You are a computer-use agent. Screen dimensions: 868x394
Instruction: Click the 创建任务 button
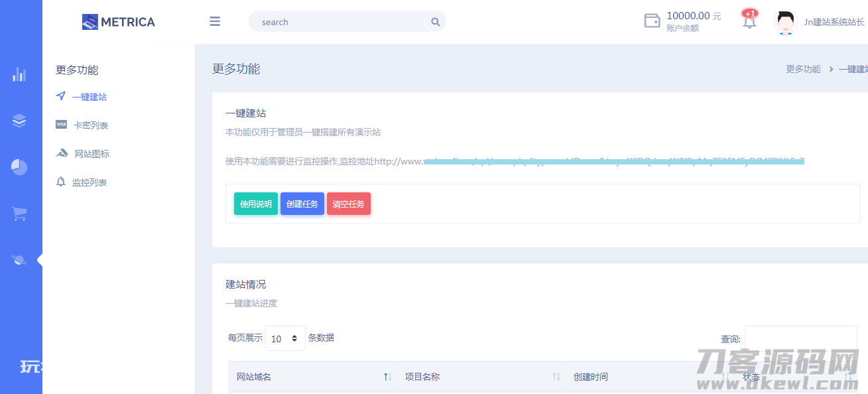(x=302, y=204)
